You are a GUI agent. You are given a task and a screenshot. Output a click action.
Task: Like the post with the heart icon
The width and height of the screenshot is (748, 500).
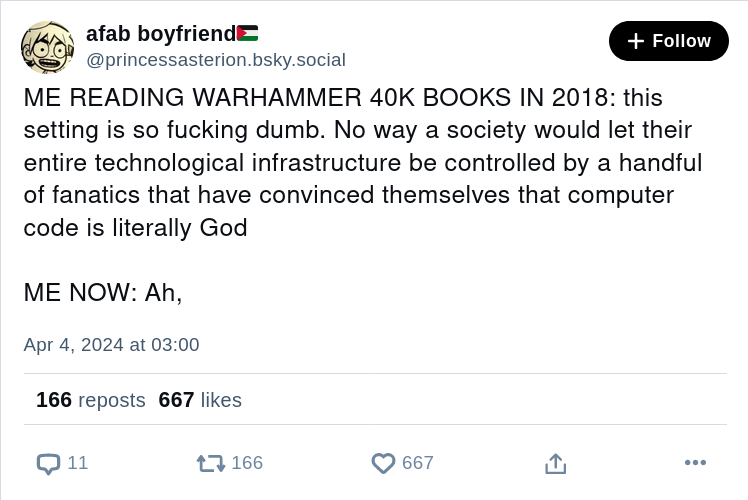pyautogui.click(x=383, y=464)
